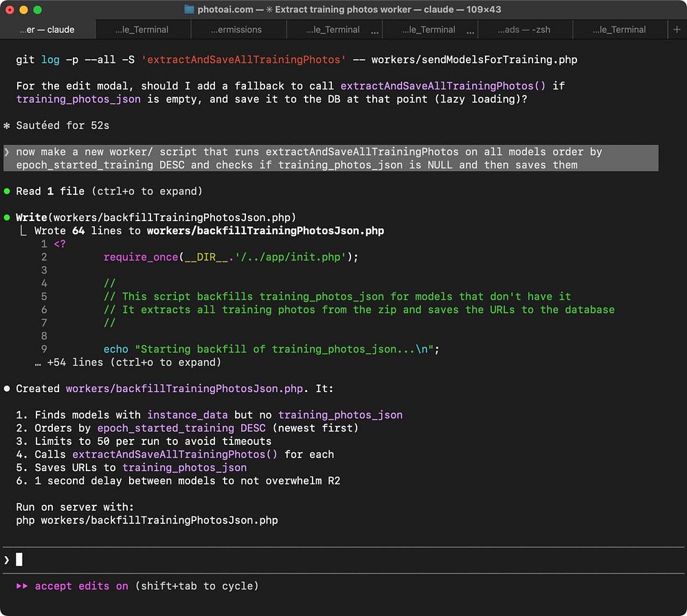
Task: Click the double-arrow icon before accept edits on
Action: click(x=22, y=586)
